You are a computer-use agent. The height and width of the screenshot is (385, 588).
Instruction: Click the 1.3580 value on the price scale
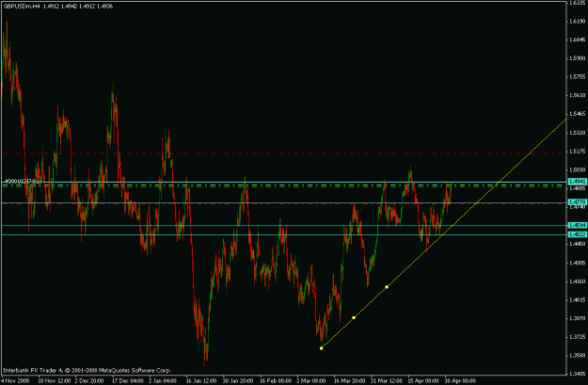click(x=577, y=355)
